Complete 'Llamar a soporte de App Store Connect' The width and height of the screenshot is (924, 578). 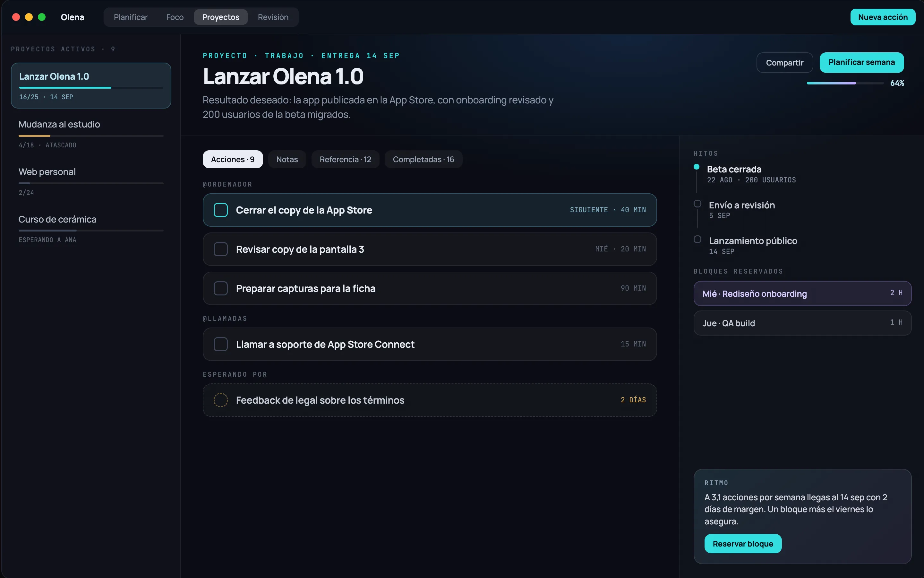tap(221, 344)
